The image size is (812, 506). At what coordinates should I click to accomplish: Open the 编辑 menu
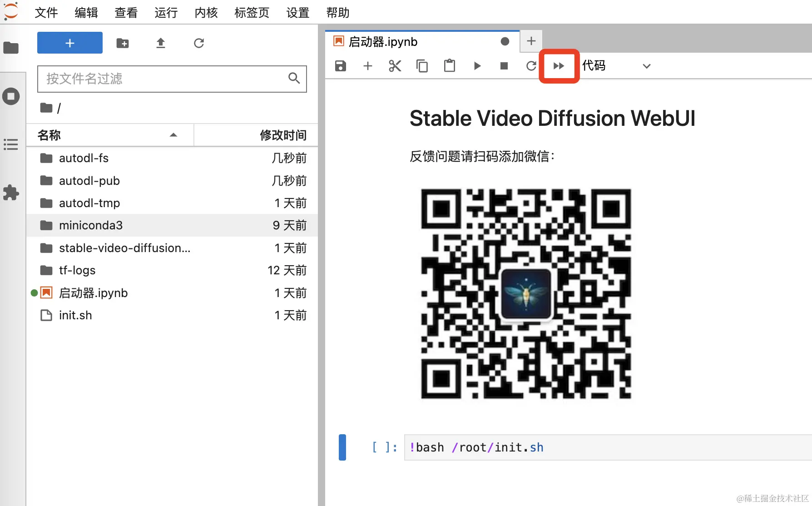[86, 13]
